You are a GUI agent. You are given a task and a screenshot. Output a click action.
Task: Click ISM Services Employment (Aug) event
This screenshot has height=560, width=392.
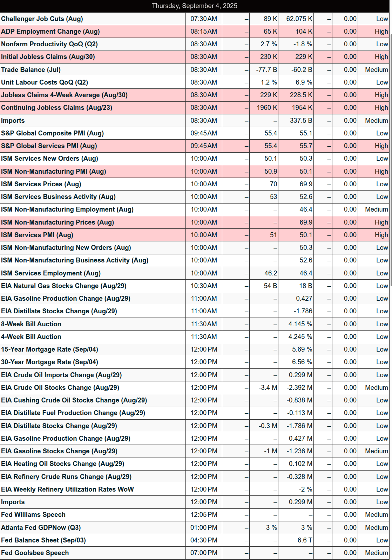51,273
